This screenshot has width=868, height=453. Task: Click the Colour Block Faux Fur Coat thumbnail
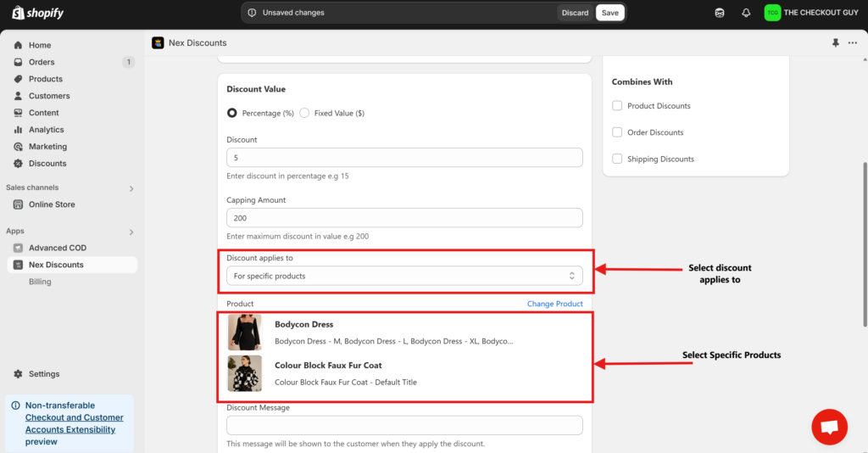pos(245,373)
